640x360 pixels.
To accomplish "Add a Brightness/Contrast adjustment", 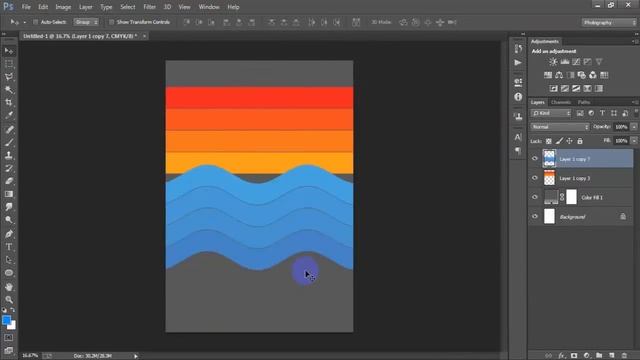I will coord(553,62).
